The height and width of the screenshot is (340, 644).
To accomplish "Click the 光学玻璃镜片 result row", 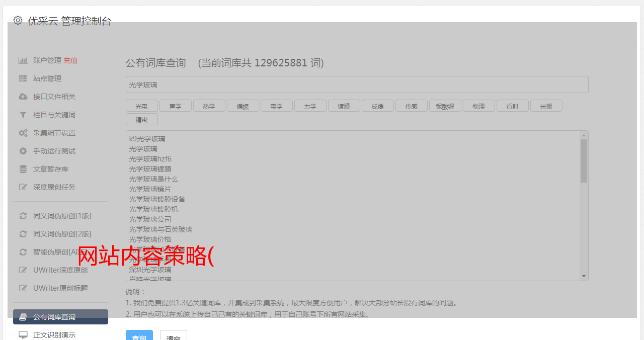I will pyautogui.click(x=150, y=189).
